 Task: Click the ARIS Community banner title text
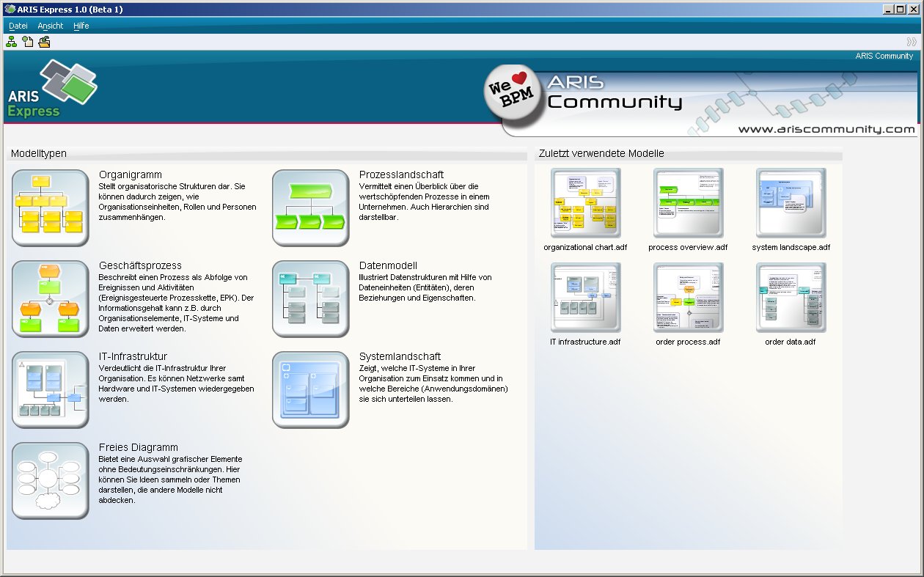[615, 92]
